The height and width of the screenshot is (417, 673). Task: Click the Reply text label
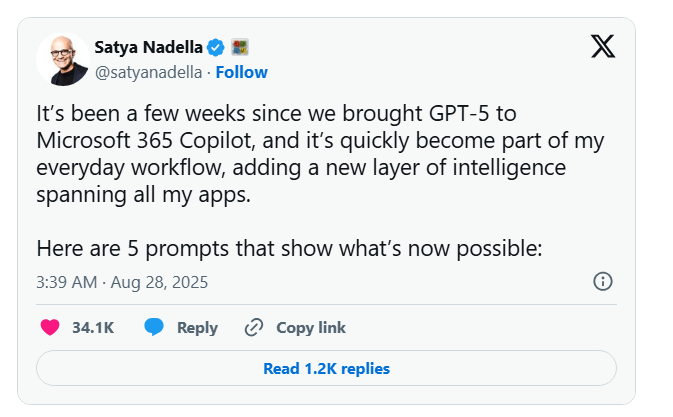pyautogui.click(x=197, y=327)
